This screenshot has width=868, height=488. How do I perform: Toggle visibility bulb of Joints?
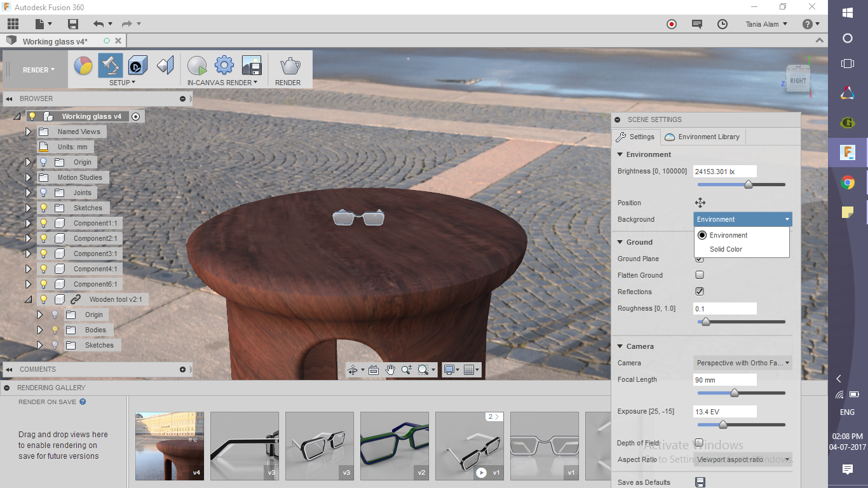43,193
